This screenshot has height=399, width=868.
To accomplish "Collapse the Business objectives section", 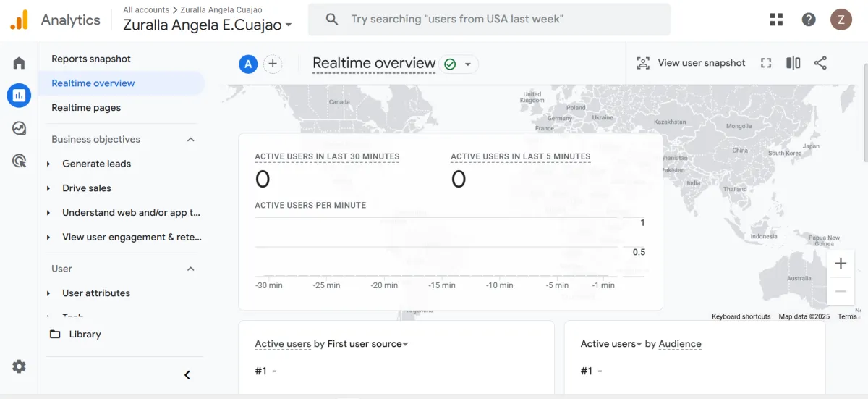I will point(191,139).
